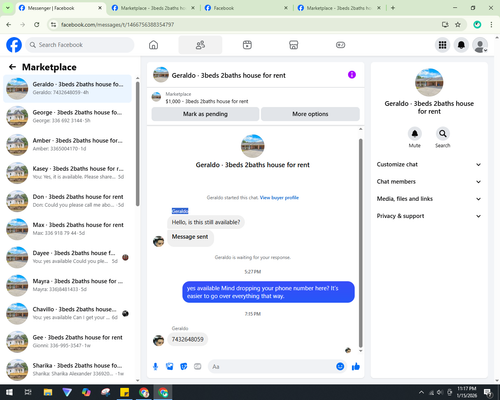The height and width of the screenshot is (400, 500).
Task: Expand Media, files and links section
Action: [429, 199]
